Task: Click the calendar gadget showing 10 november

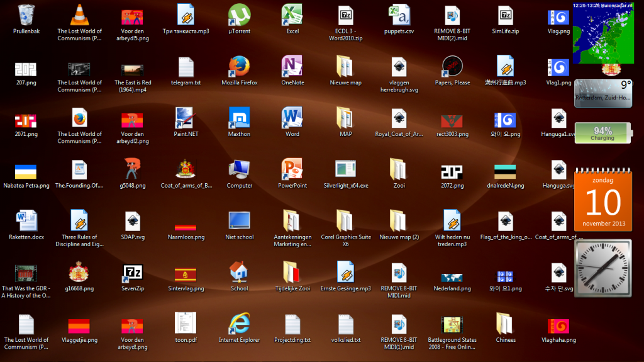Action: [602, 201]
